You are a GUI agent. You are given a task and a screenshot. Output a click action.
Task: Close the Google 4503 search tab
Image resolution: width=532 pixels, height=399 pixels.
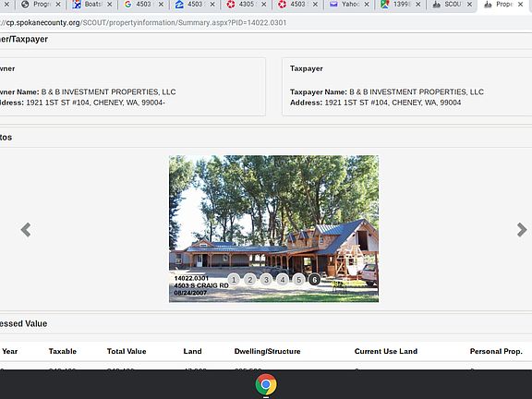coord(161,5)
